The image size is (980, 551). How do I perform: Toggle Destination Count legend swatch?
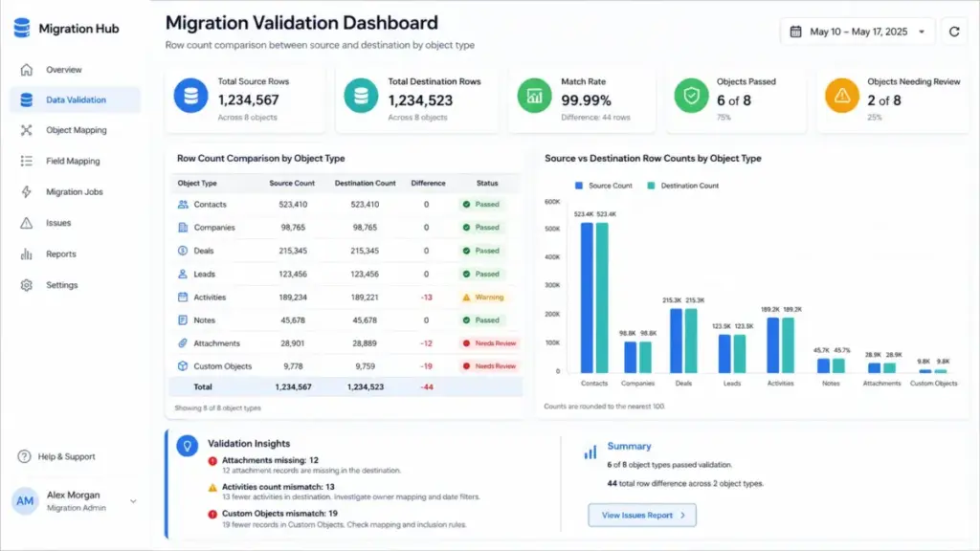pos(651,186)
